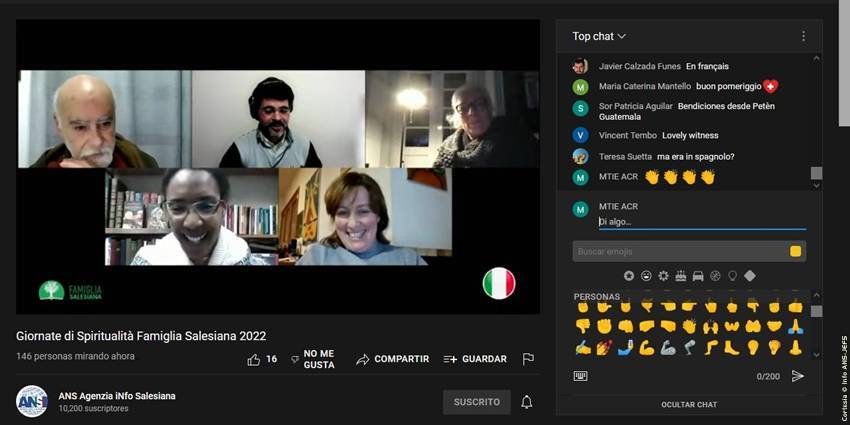Select light bulb objects emoji category
The width and height of the screenshot is (850, 425).
click(732, 276)
